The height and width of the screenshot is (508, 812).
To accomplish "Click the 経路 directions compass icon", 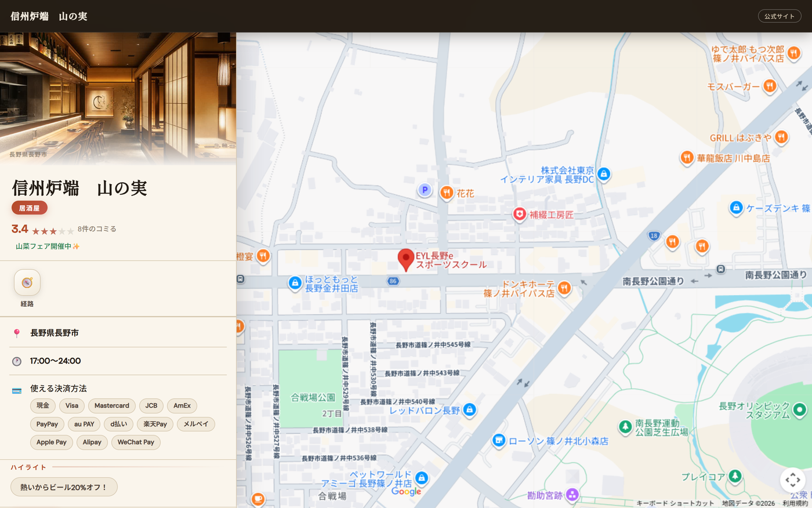I will pyautogui.click(x=27, y=282).
